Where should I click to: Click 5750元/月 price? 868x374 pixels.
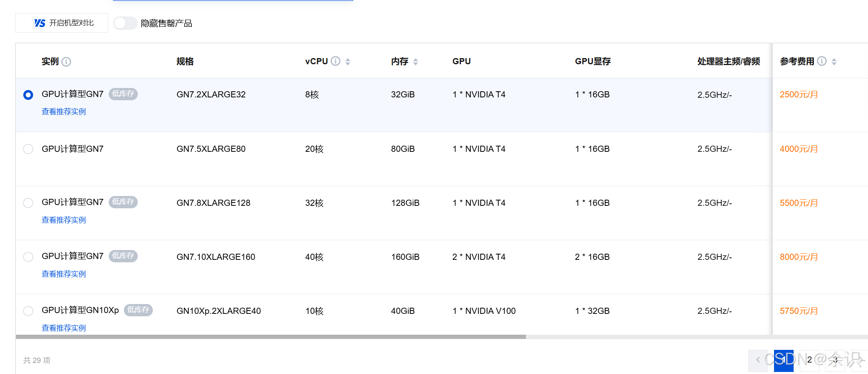point(799,311)
